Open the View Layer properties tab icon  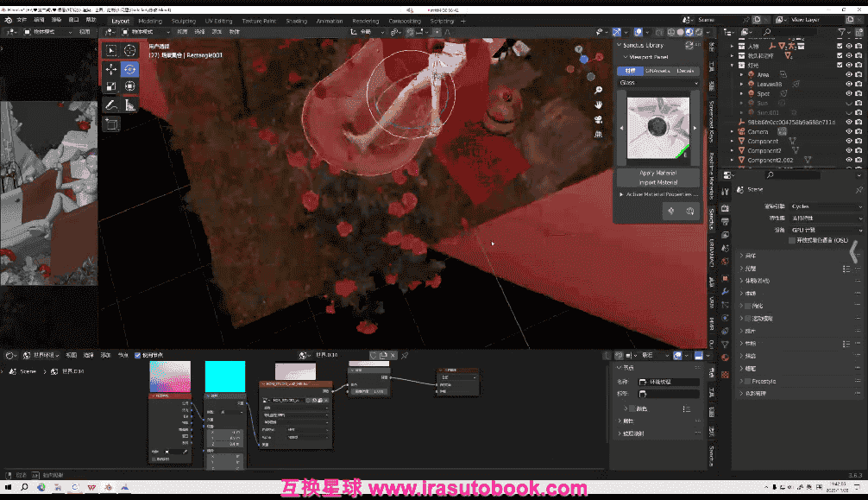click(725, 235)
